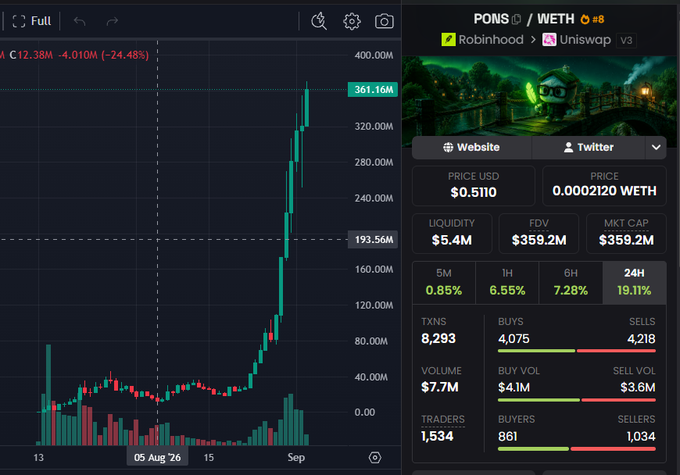Click the 0.0002120 WETH price box
The width and height of the screenshot is (680, 475).
(604, 186)
